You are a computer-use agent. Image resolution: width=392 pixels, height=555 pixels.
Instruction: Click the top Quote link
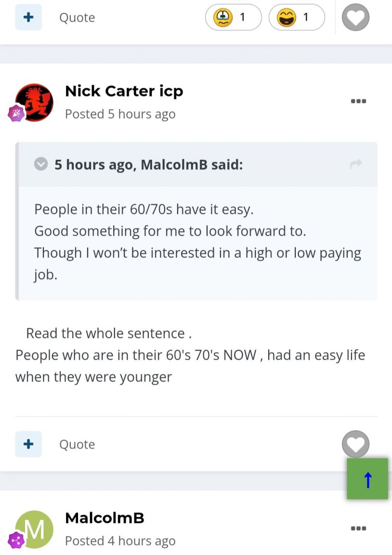pos(77,18)
